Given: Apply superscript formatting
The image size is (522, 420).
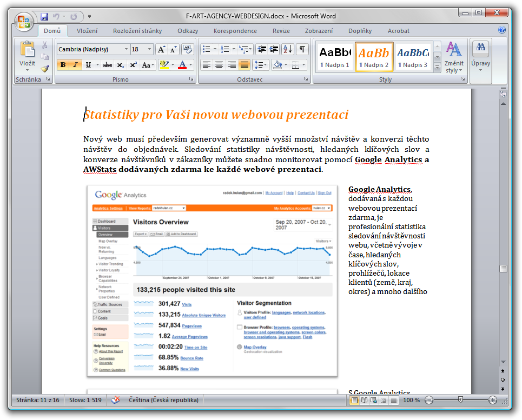Looking at the screenshot, I should click(x=133, y=65).
